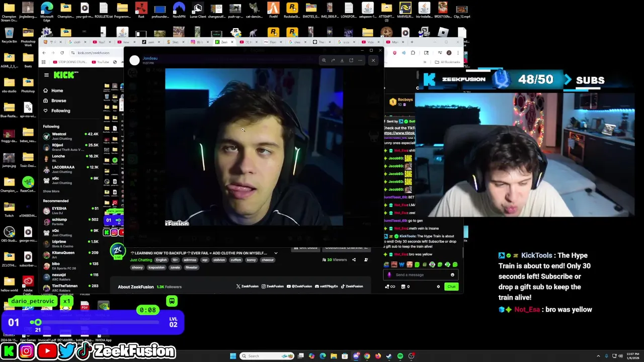644x362 pixels.
Task: Open RDjavi channel in Following list
Action: (x=71, y=147)
